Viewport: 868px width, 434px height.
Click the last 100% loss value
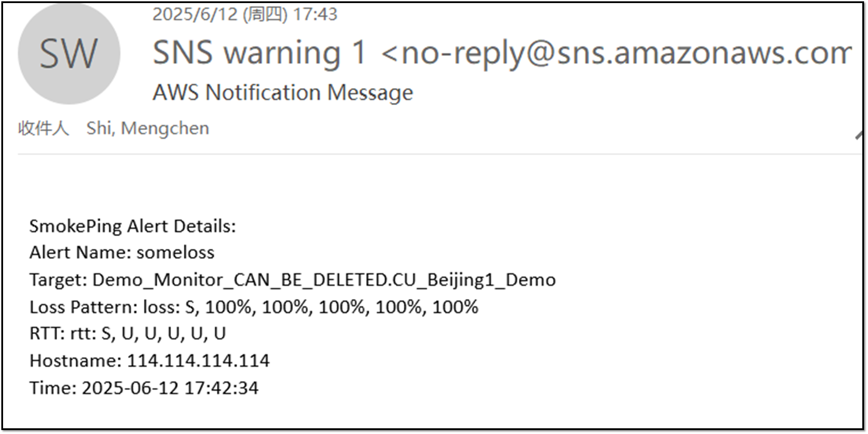click(x=455, y=307)
